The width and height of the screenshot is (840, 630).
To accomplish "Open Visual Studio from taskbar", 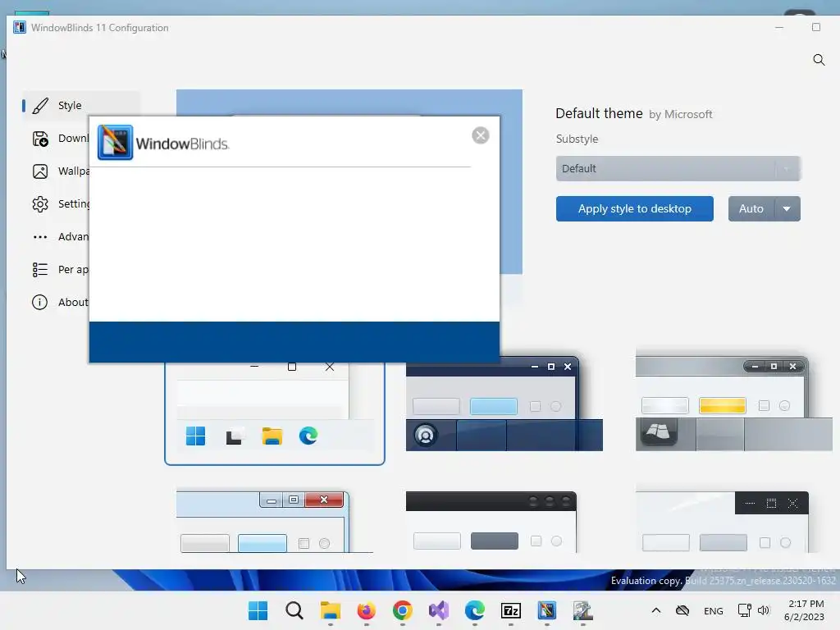I will (x=439, y=610).
